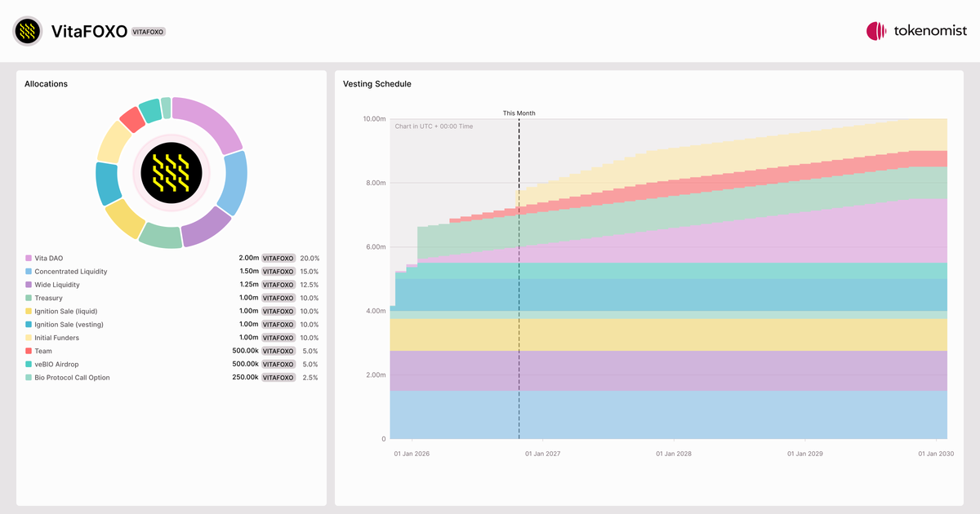Screen dimensions: 980x514
Task: Click the Initial Funders legend swatch
Action: (x=29, y=338)
